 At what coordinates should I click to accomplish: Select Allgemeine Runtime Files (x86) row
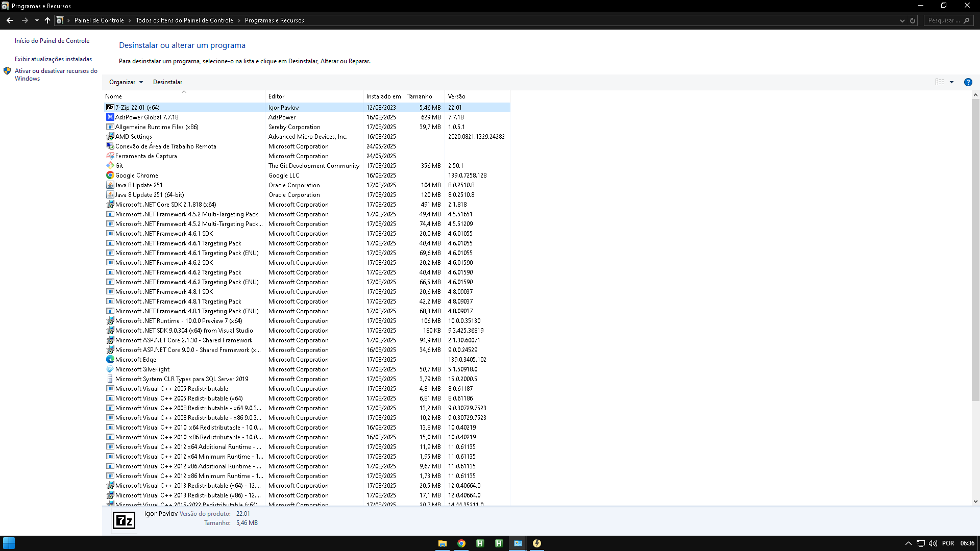click(307, 127)
